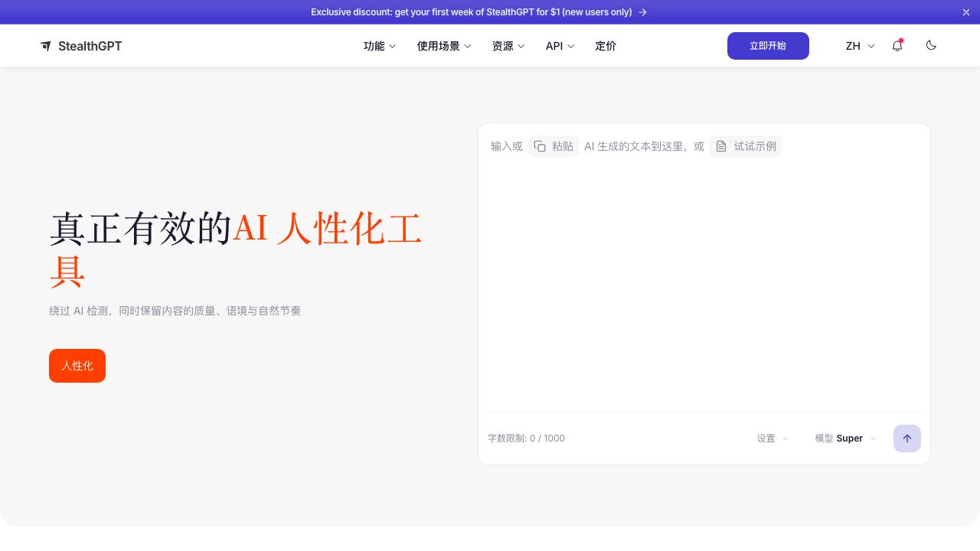Click the 绕过 AI 检测 subtitle text
The height and width of the screenshot is (551, 980).
(175, 311)
